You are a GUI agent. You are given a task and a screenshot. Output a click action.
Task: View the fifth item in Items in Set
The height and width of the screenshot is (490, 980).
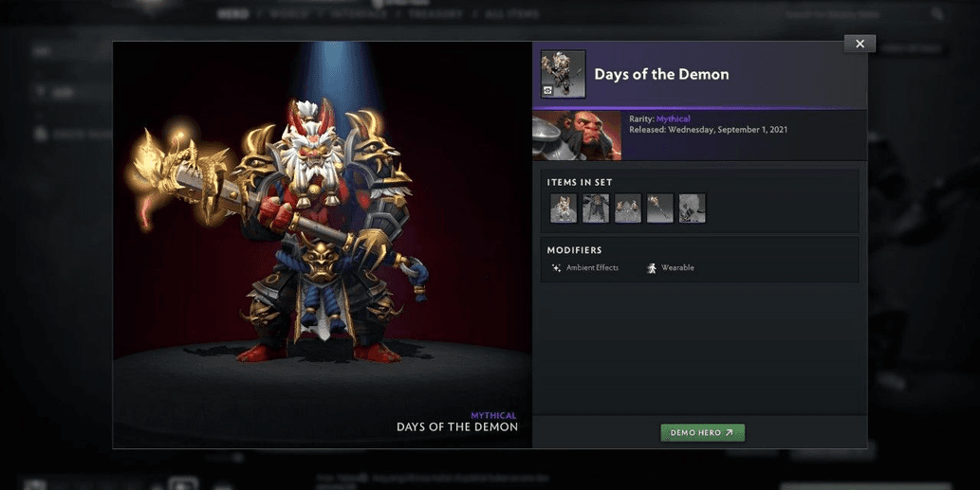pos(693,208)
